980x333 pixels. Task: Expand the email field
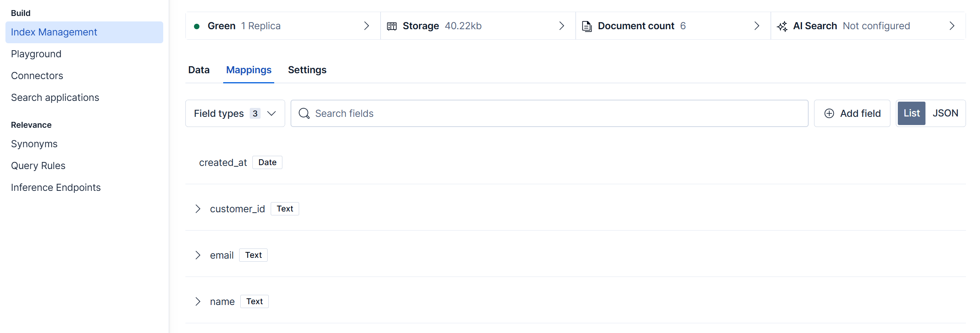198,255
